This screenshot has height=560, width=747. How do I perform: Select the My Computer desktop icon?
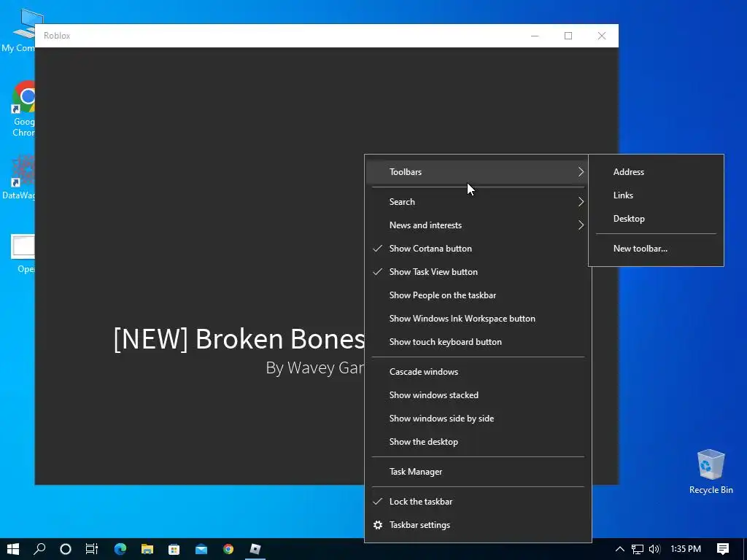coord(20,31)
